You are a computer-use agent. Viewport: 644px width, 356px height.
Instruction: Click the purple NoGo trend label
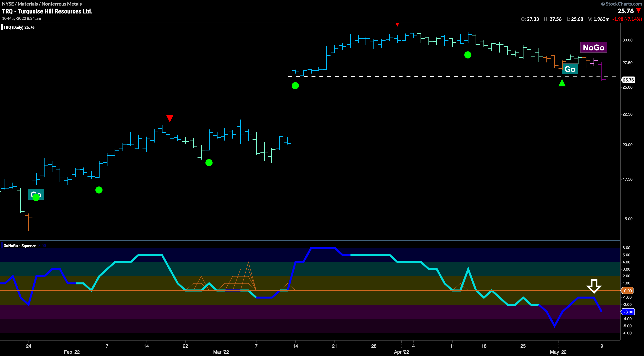point(593,47)
